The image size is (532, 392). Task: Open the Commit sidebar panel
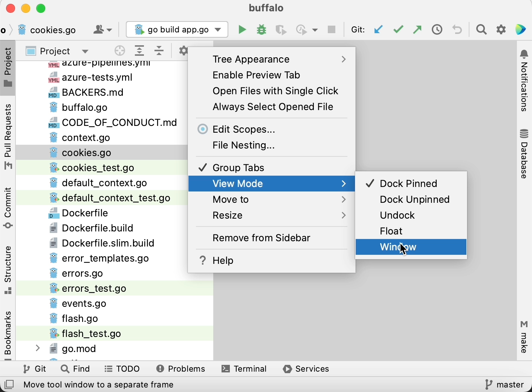(x=8, y=208)
